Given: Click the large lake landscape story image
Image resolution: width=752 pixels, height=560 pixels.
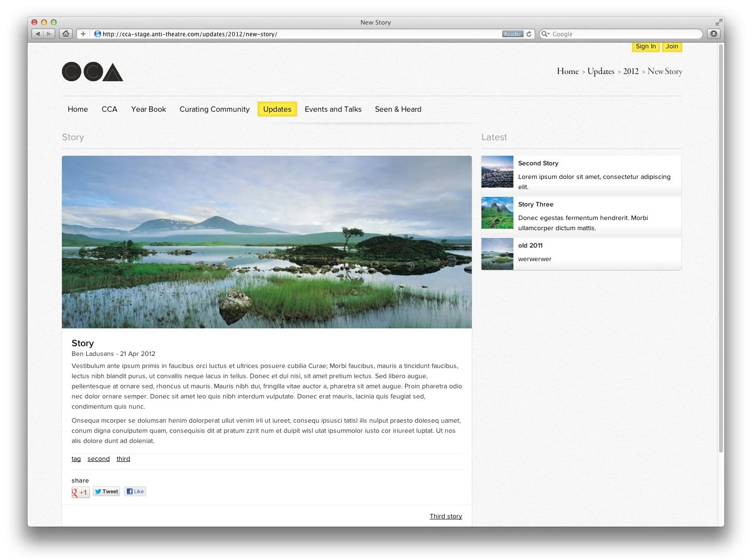Looking at the screenshot, I should [267, 242].
